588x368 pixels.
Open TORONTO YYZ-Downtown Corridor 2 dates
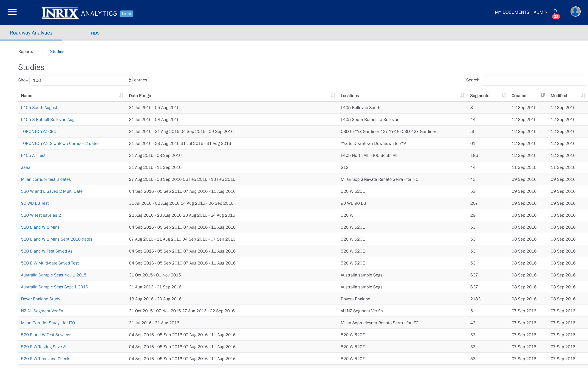coord(60,143)
